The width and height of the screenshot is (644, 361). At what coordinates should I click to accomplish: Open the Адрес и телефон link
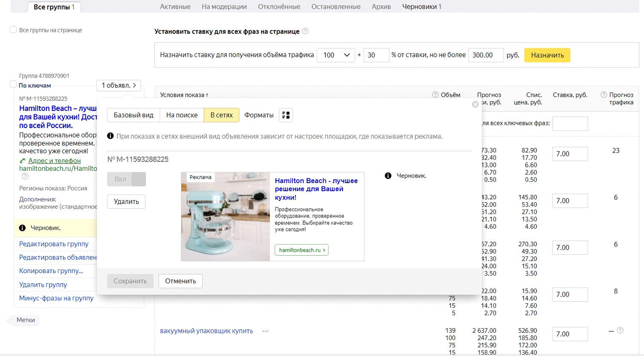(54, 161)
